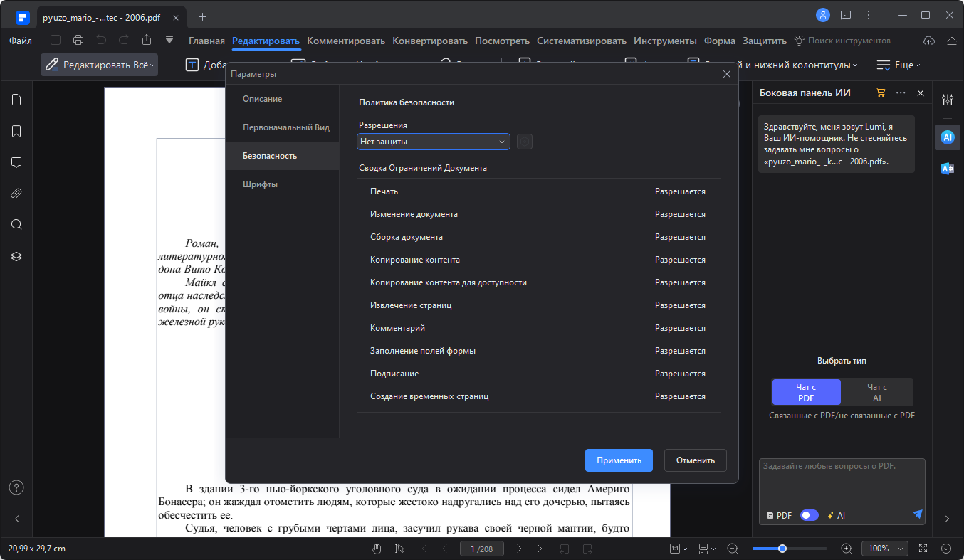Click the Применить button
The width and height of the screenshot is (964, 560).
(x=619, y=460)
